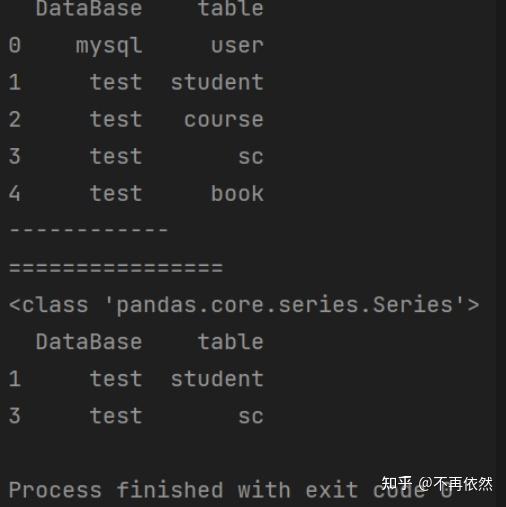Click the 'mysql' cell in row 0
The height and width of the screenshot is (507, 506).
pyautogui.click(x=109, y=46)
